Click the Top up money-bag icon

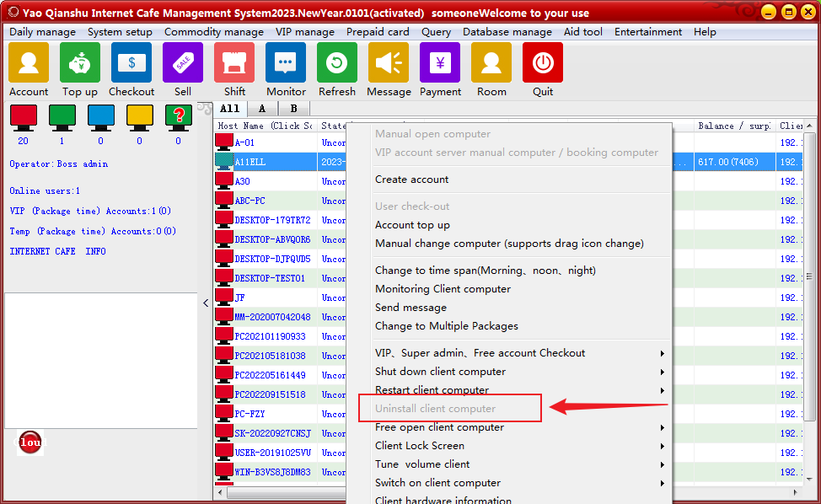tap(80, 63)
